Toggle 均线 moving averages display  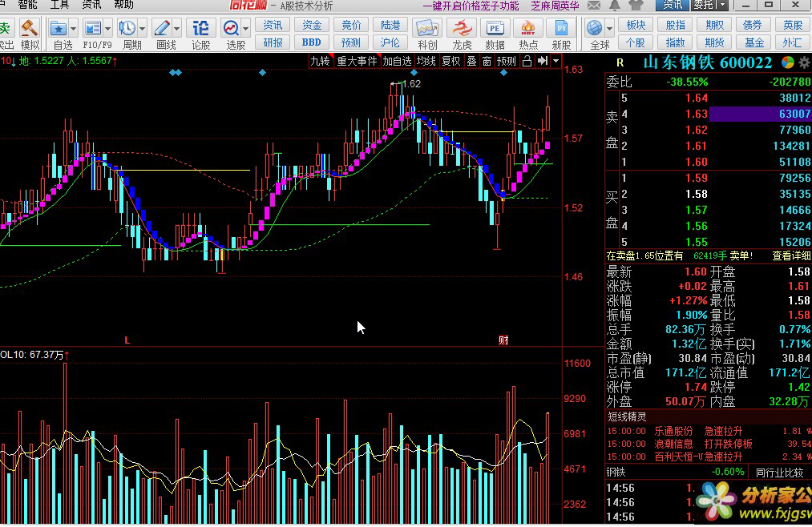pyautogui.click(x=426, y=61)
